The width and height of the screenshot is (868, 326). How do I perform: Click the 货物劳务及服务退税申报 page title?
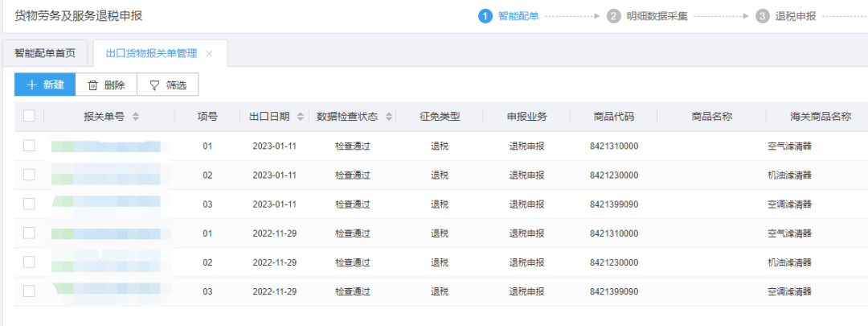78,16
